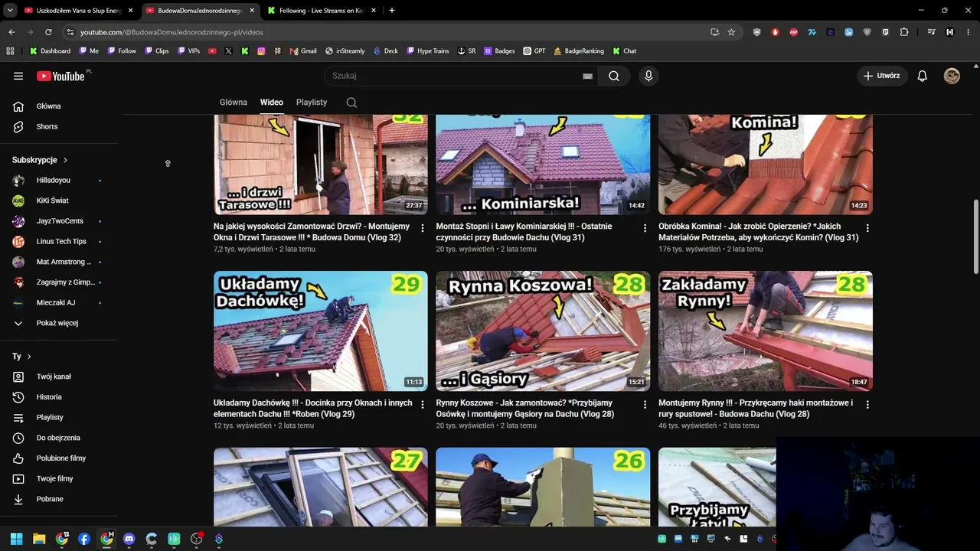This screenshot has height=551, width=980.
Task: Open YouTube notifications bell
Action: point(923,76)
